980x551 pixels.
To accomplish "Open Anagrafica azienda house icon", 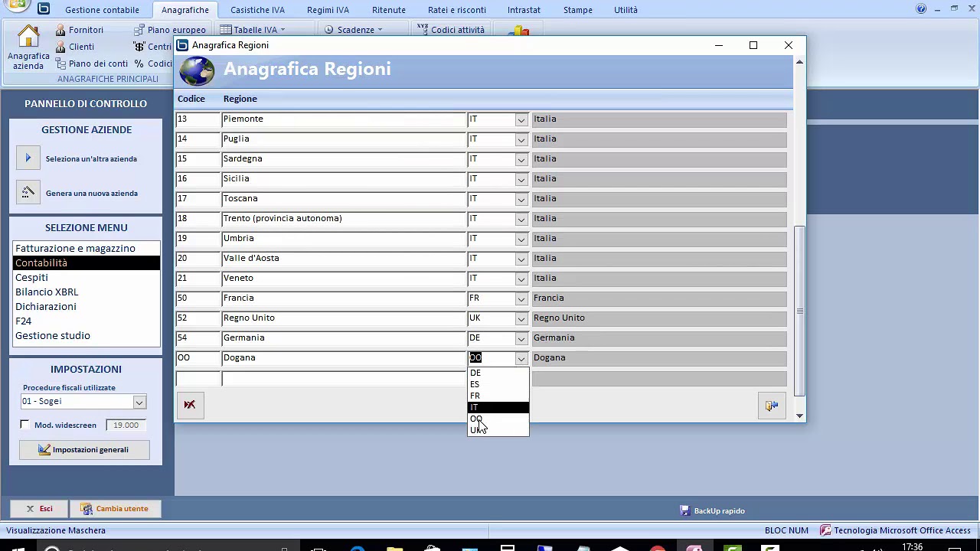I will [28, 37].
